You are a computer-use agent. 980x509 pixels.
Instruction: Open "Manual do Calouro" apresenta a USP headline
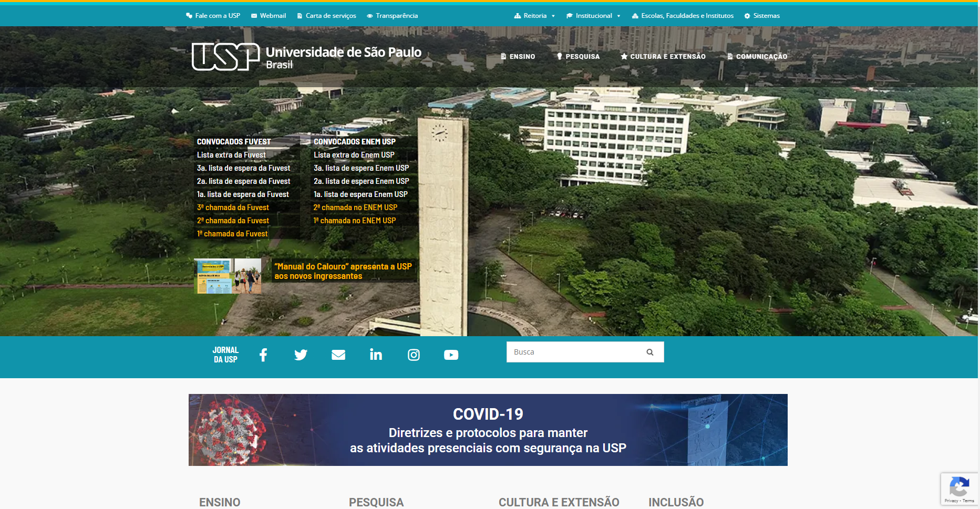tap(343, 271)
